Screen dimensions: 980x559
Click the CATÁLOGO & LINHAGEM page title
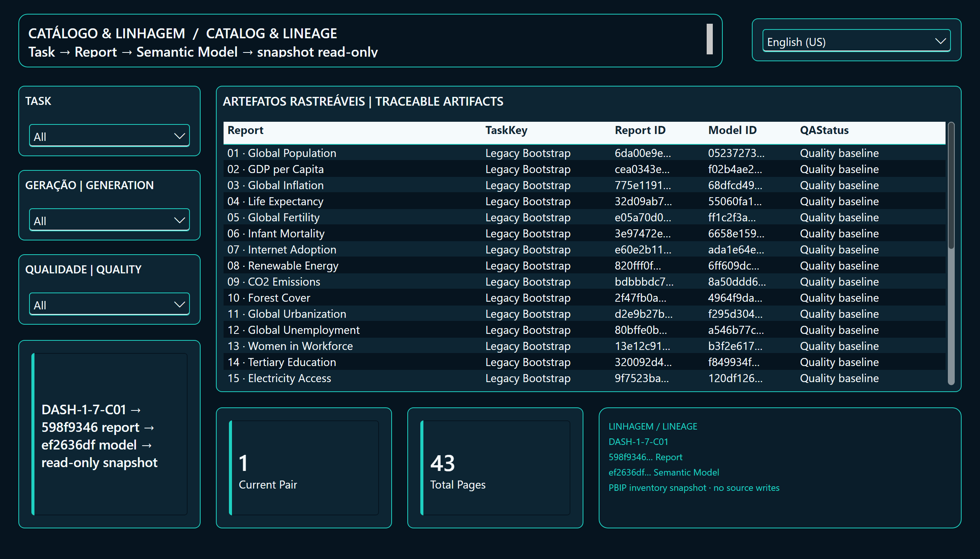click(x=182, y=33)
